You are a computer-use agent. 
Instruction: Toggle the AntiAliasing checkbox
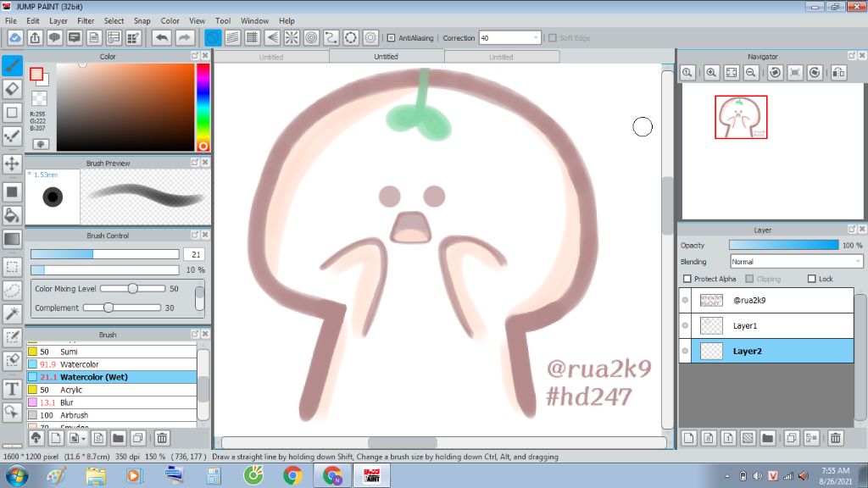(391, 38)
